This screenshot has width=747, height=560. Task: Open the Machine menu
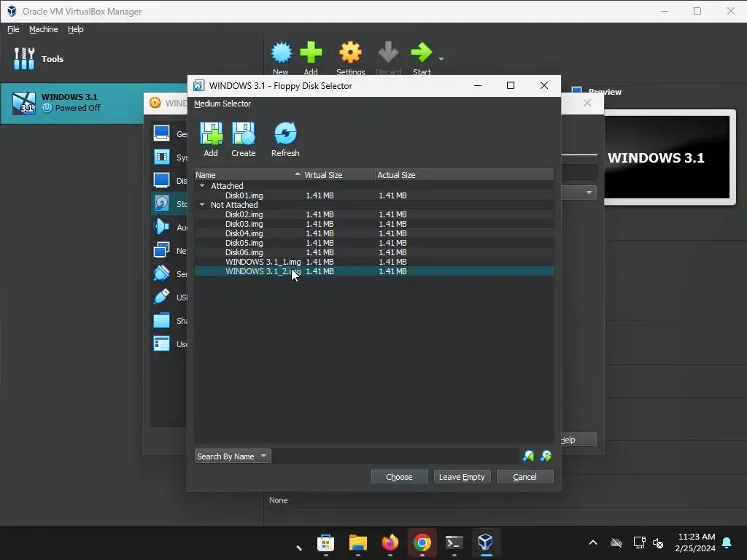point(43,29)
